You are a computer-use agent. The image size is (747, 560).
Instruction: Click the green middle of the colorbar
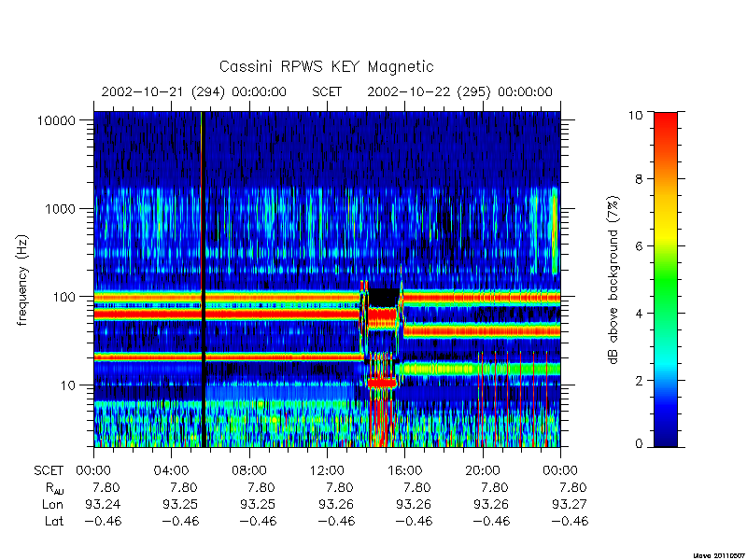[666, 279]
